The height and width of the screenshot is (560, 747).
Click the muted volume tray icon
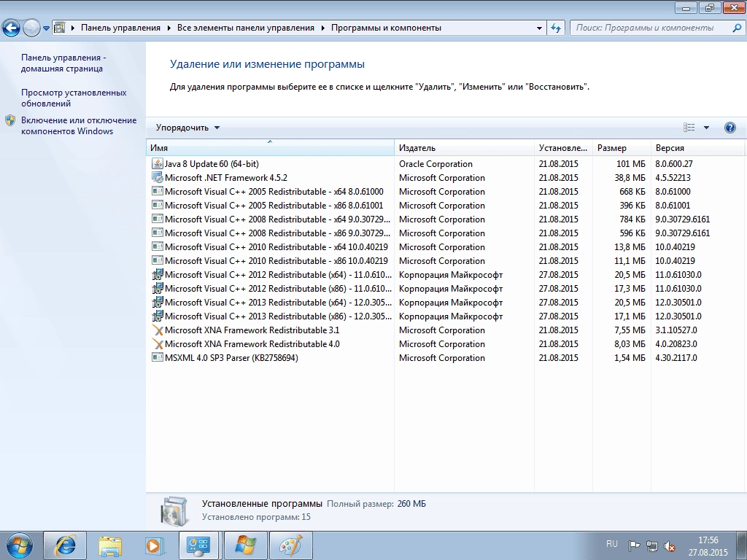670,545
